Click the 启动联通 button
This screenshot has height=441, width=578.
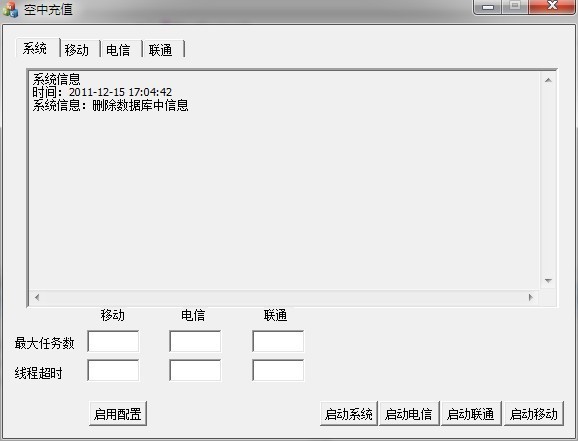(471, 414)
